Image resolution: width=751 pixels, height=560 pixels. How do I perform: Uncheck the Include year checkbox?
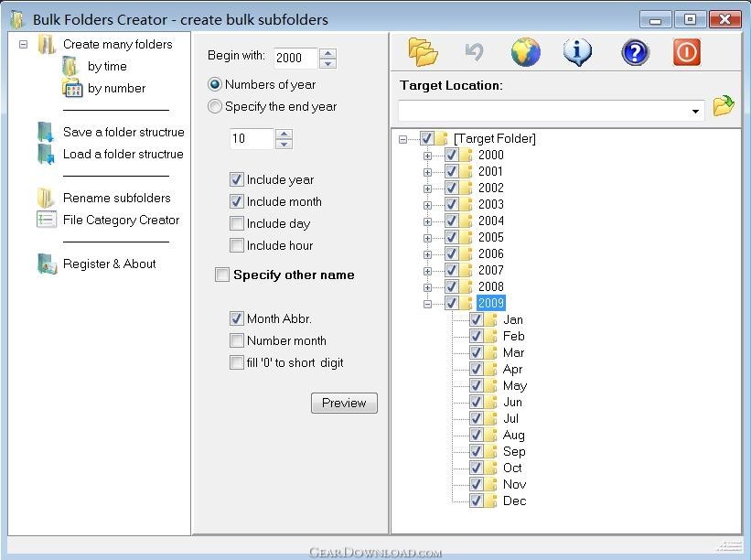click(x=237, y=179)
